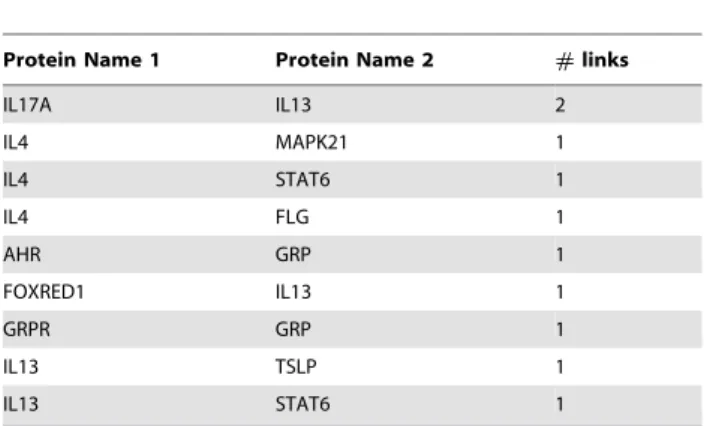This screenshot has height=426, width=704.
Task: Click STAT6 in the IL4 row
Action: coord(303,180)
